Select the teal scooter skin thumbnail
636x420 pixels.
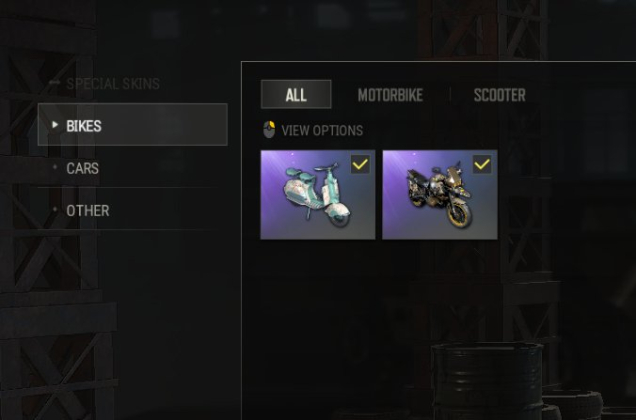coord(318,195)
